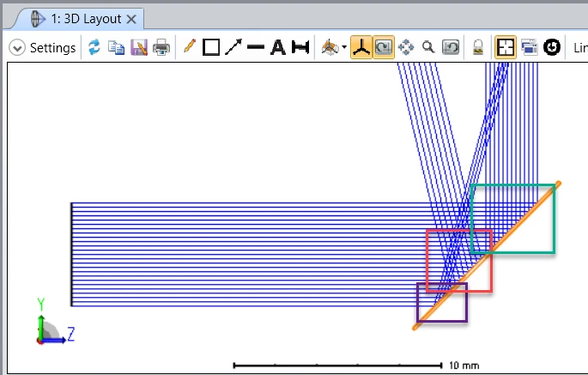The image size is (588, 375).
Task: Activate the magnifier zoom tool
Action: click(428, 47)
